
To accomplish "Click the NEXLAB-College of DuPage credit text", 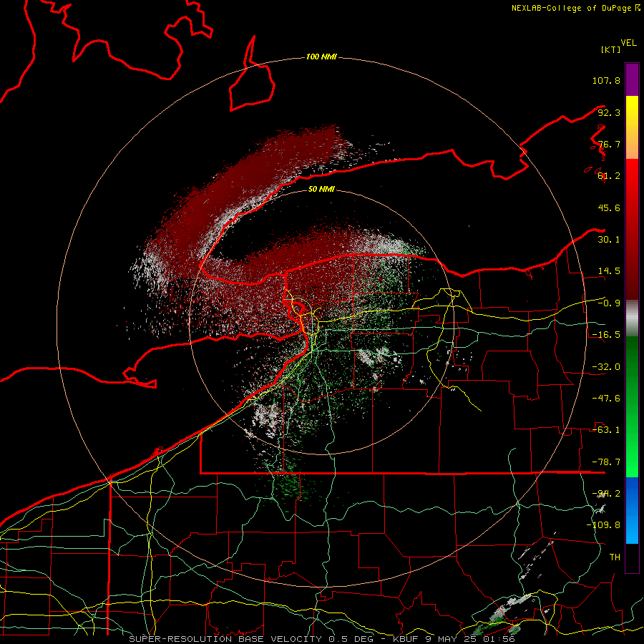I will coord(571,8).
